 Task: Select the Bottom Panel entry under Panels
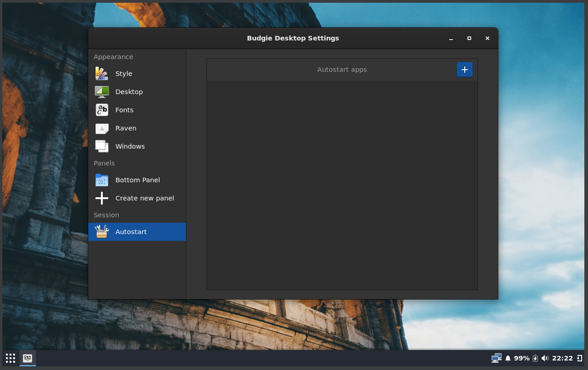tap(137, 180)
